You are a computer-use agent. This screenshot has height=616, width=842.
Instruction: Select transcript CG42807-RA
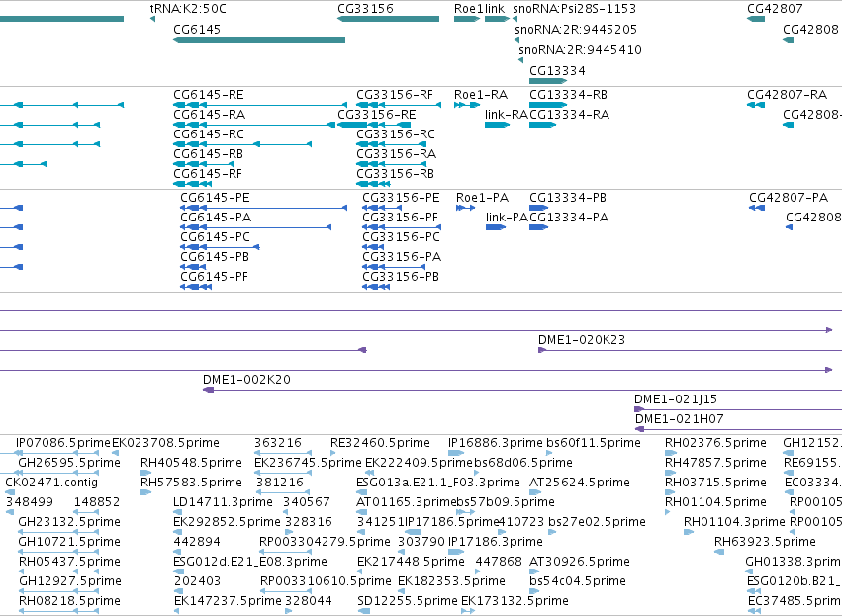[x=756, y=105]
